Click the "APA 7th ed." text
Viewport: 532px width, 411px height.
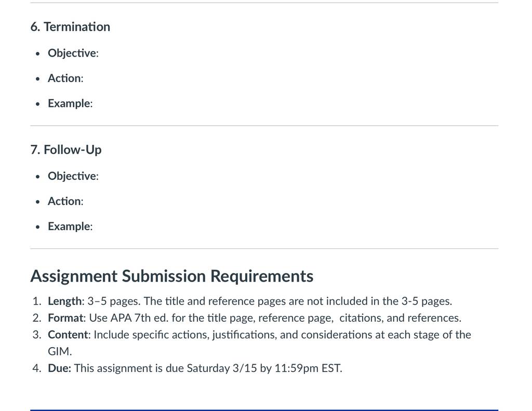[x=139, y=317]
